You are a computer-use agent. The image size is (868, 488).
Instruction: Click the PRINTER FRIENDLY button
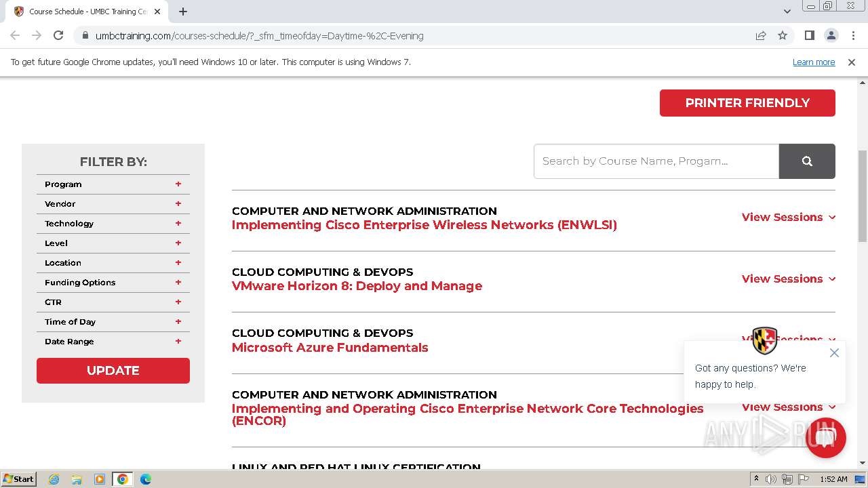point(747,103)
